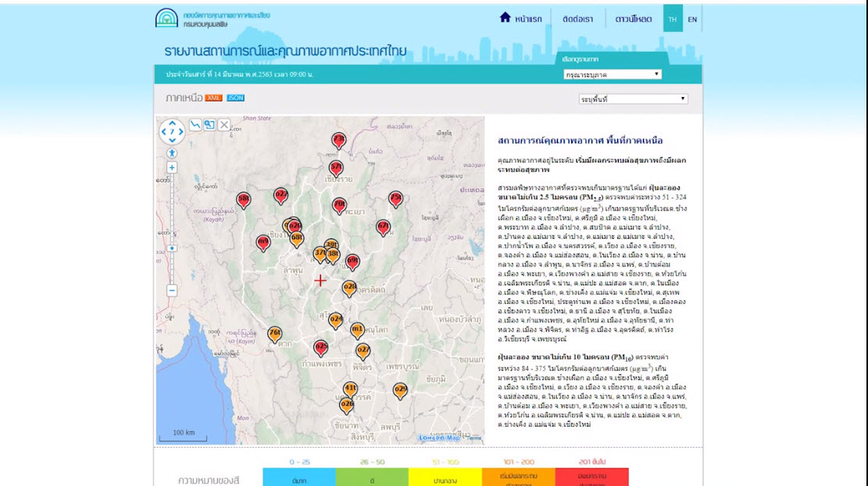Click the orange 68t station marker
Image resolution: width=868 pixels, height=486 pixels.
[297, 238]
